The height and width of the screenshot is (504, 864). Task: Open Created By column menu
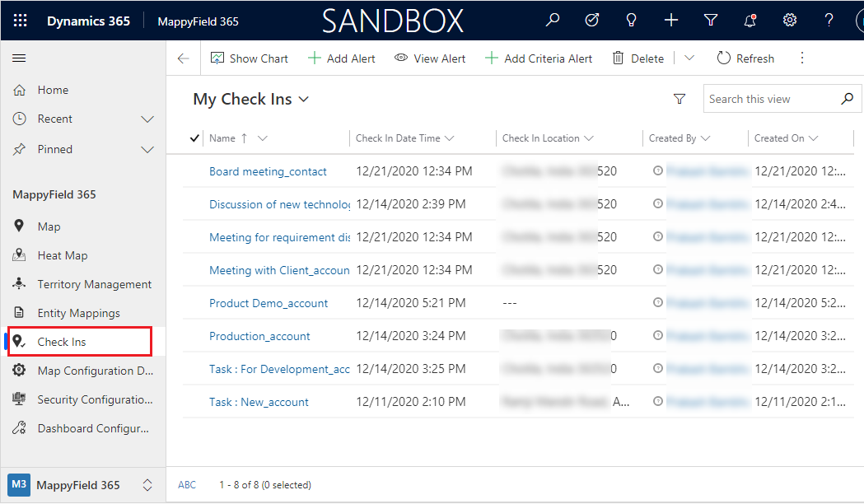coord(705,138)
